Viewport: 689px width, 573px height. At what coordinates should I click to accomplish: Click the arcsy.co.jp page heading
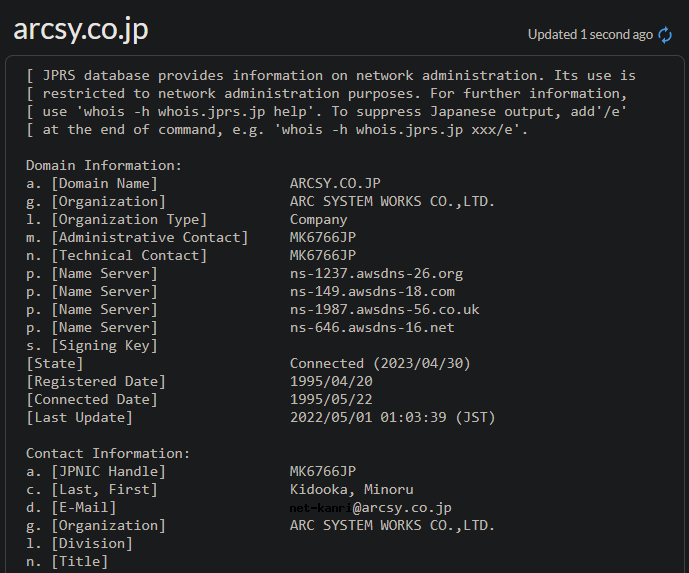point(81,29)
